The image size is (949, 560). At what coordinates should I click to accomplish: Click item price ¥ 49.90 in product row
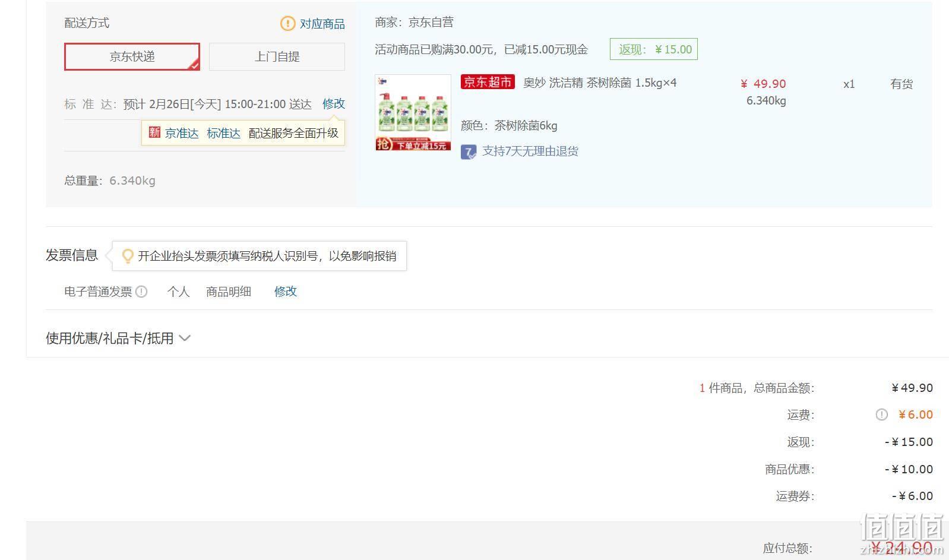pos(763,84)
